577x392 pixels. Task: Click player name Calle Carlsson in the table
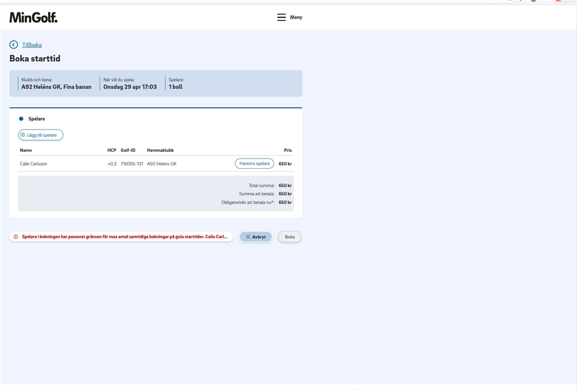tap(34, 164)
